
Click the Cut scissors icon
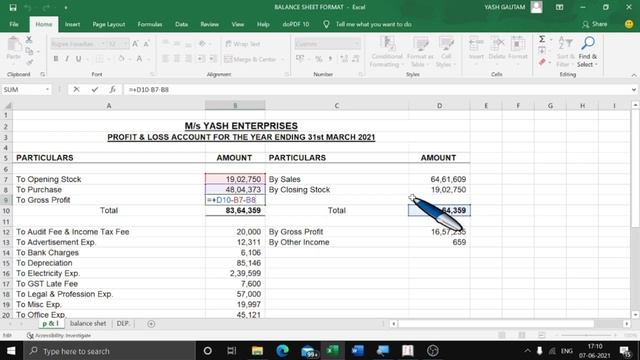tap(29, 40)
